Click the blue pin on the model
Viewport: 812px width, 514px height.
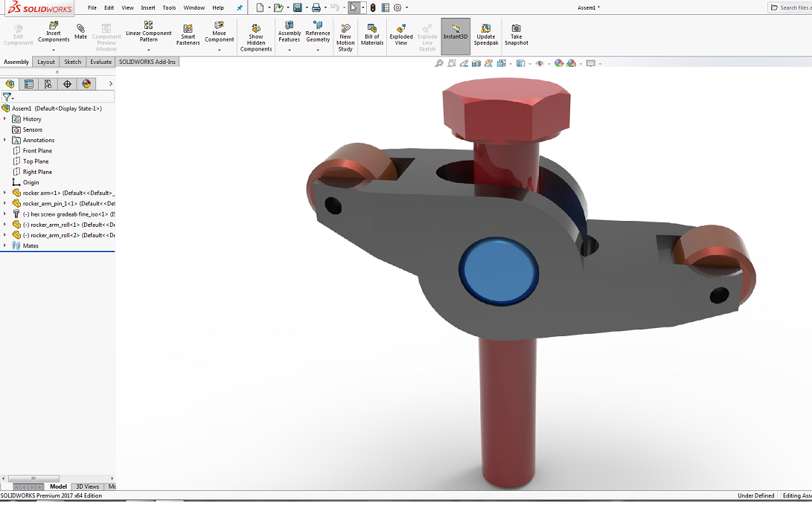[499, 272]
